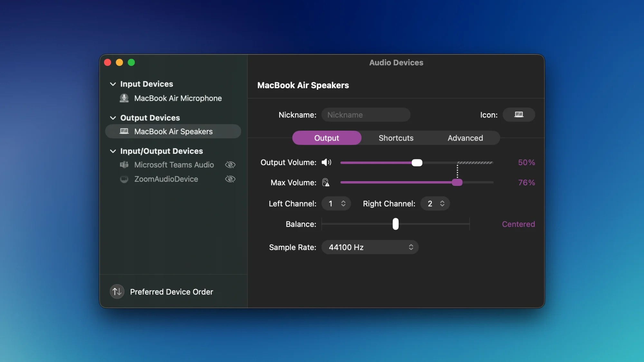The height and width of the screenshot is (362, 644).
Task: Click the ZoomAudioDevice camera icon
Action: click(124, 179)
